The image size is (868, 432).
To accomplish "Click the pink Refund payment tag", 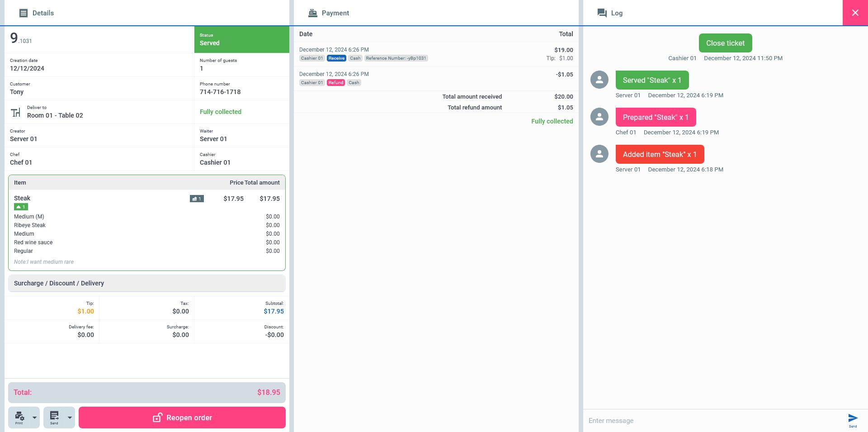I will pyautogui.click(x=336, y=83).
